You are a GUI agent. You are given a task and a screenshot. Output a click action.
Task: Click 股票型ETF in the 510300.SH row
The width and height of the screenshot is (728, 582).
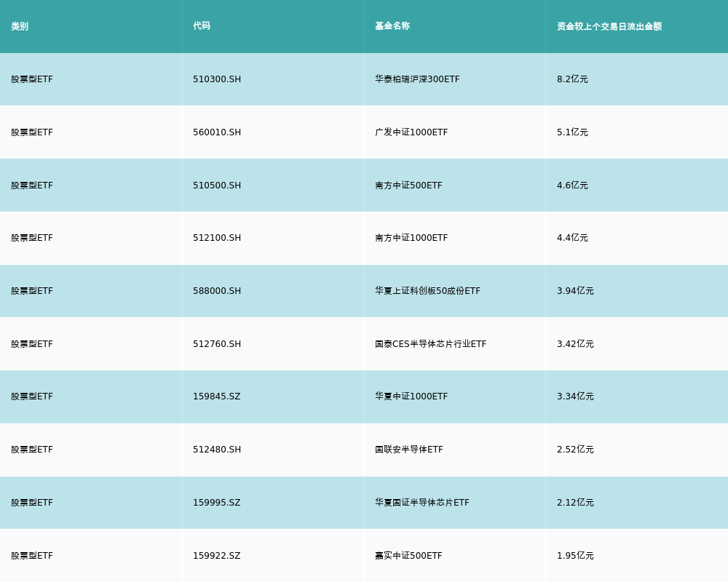point(32,79)
